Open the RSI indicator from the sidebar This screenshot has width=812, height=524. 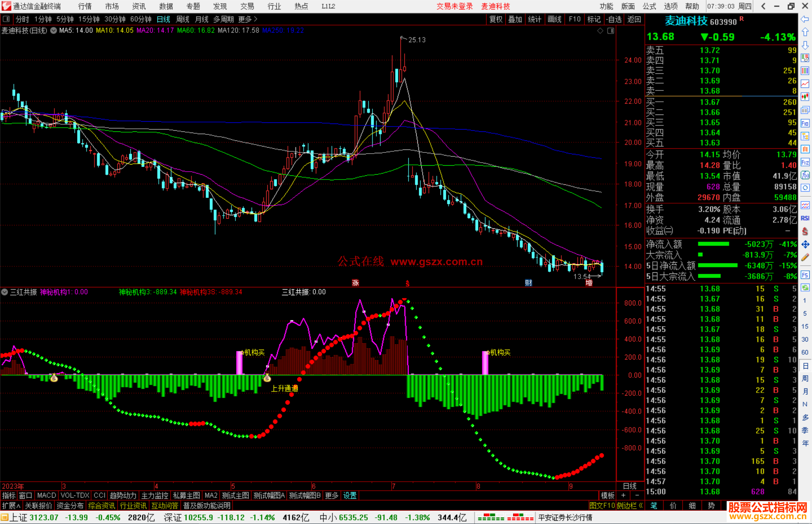[805, 218]
